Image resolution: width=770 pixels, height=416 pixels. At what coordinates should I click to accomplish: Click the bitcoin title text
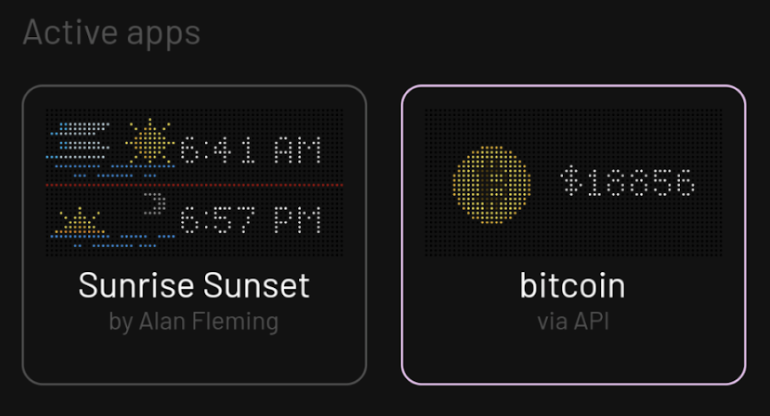click(x=573, y=286)
